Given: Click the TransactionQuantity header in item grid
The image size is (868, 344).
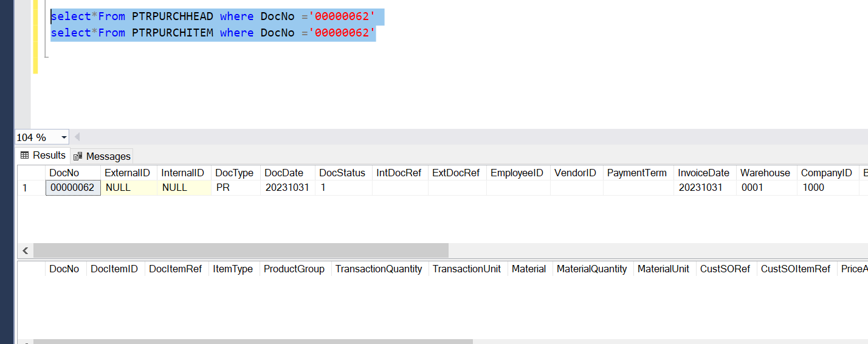Looking at the screenshot, I should coord(379,269).
